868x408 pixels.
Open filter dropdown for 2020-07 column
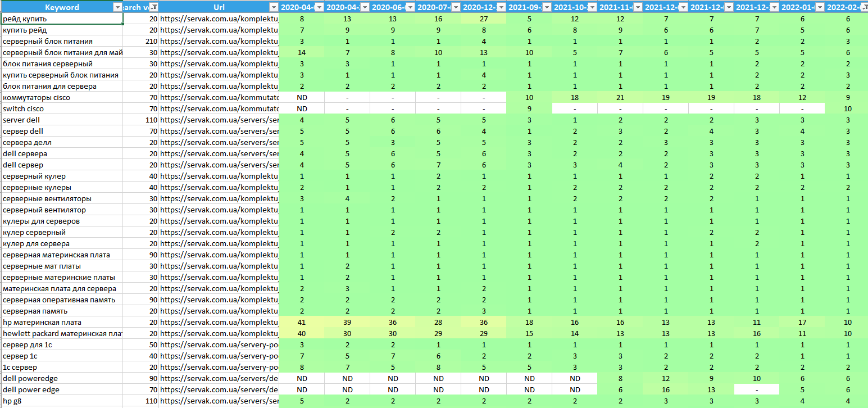click(456, 7)
